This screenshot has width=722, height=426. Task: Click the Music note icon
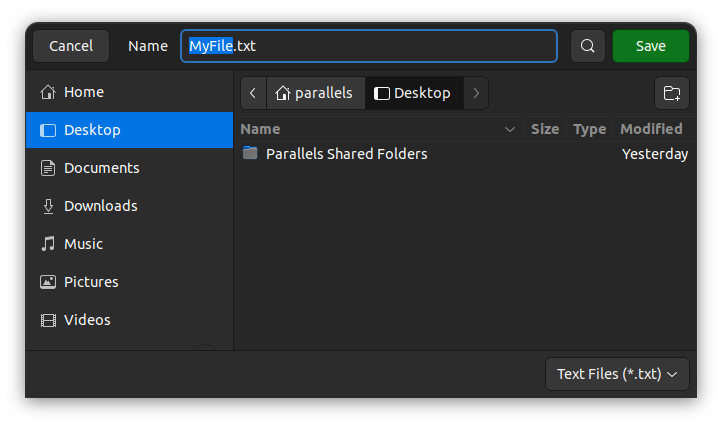pyautogui.click(x=48, y=244)
